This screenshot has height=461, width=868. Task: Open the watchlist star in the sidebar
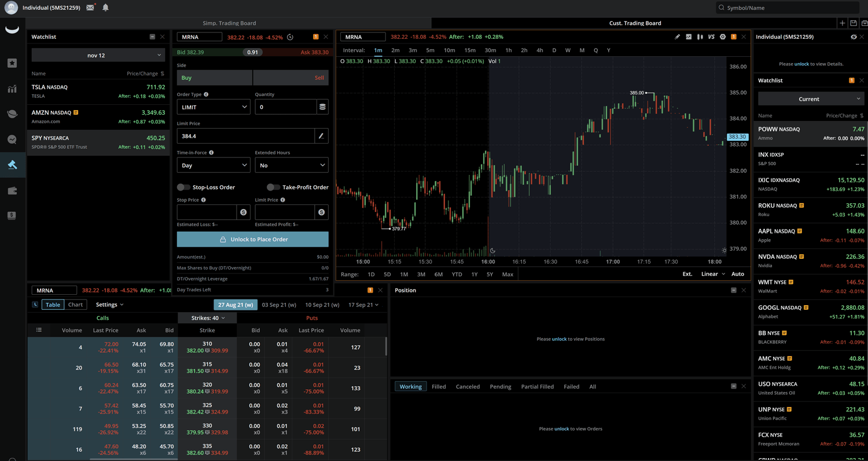pyautogui.click(x=12, y=63)
